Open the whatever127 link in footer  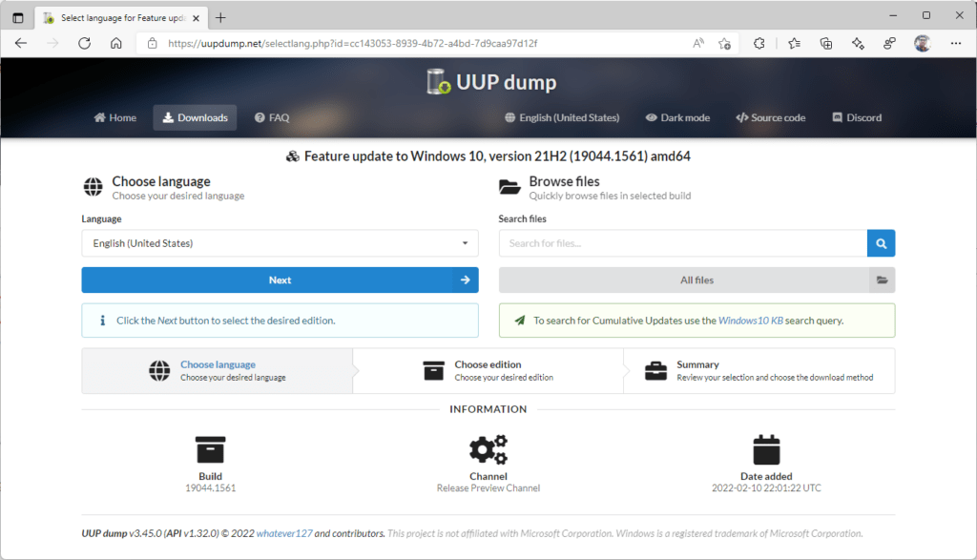click(283, 533)
